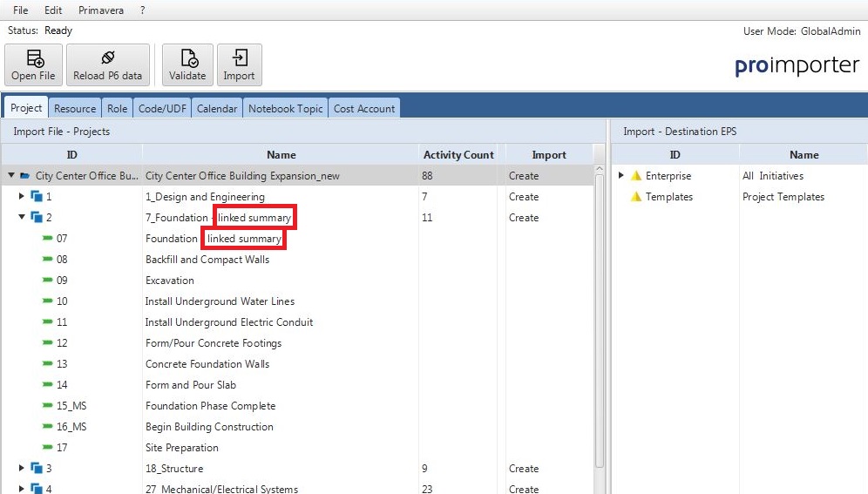868x494 pixels.
Task: Click scroll-up arrow of projects list scrollbar
Action: [x=599, y=169]
